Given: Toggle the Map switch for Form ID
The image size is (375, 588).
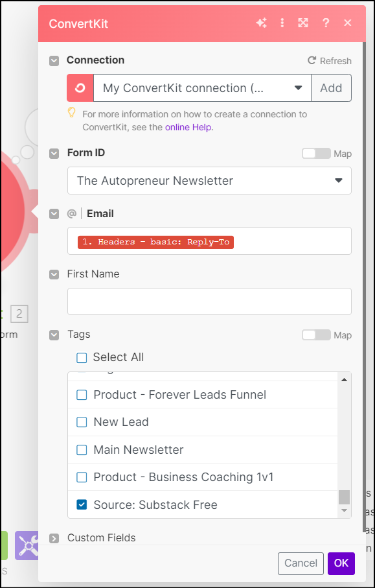Looking at the screenshot, I should coord(316,154).
